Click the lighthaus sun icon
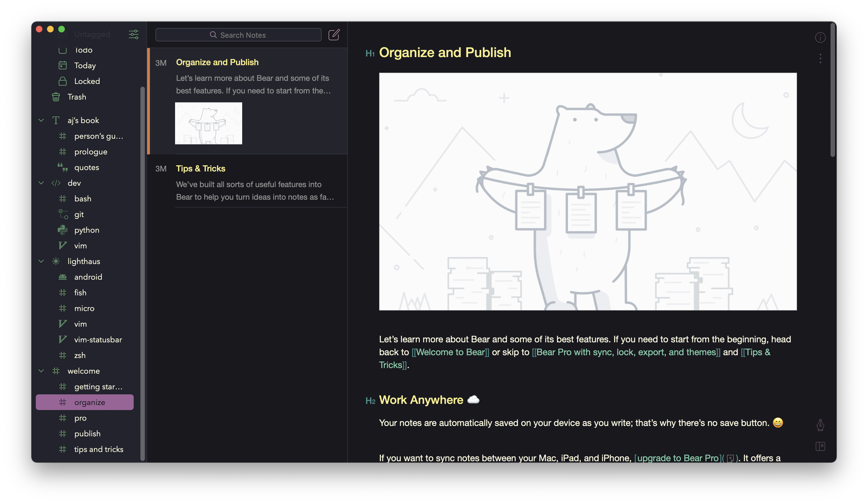 [56, 261]
